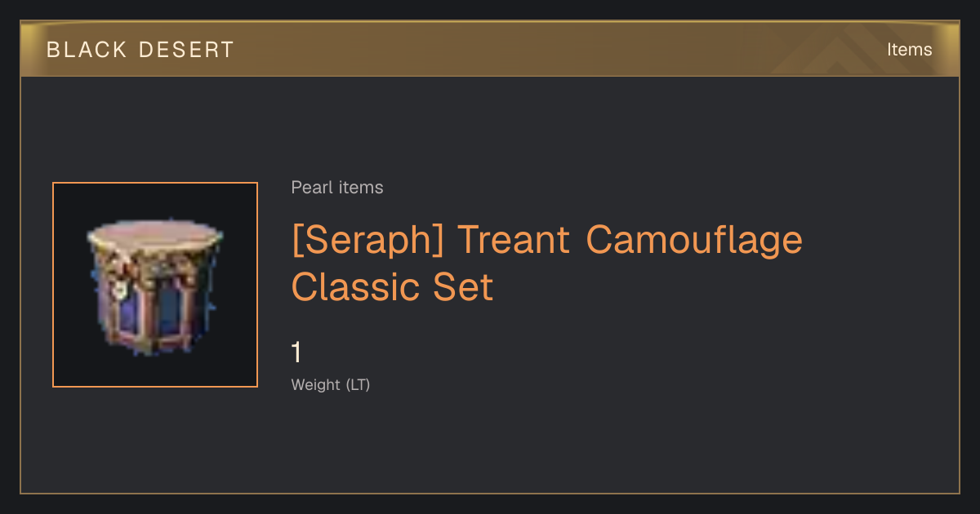Click the Weight (LT) label

point(331,384)
